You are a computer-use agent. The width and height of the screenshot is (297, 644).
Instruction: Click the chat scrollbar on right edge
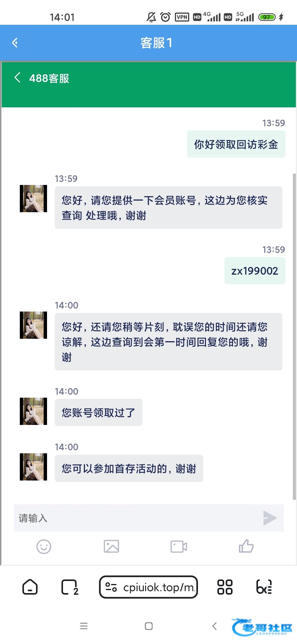[x=294, y=336]
